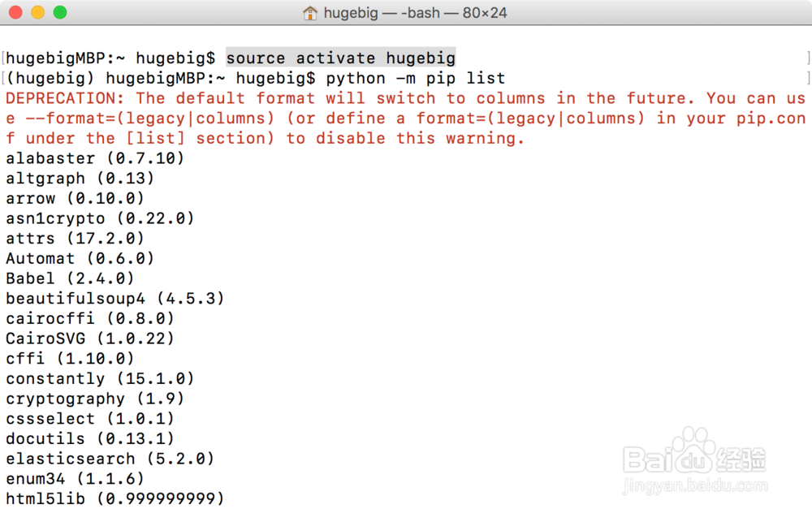Click the beautifulsoup4 (4.5.3) entry
The image size is (812, 513).
tap(115, 299)
